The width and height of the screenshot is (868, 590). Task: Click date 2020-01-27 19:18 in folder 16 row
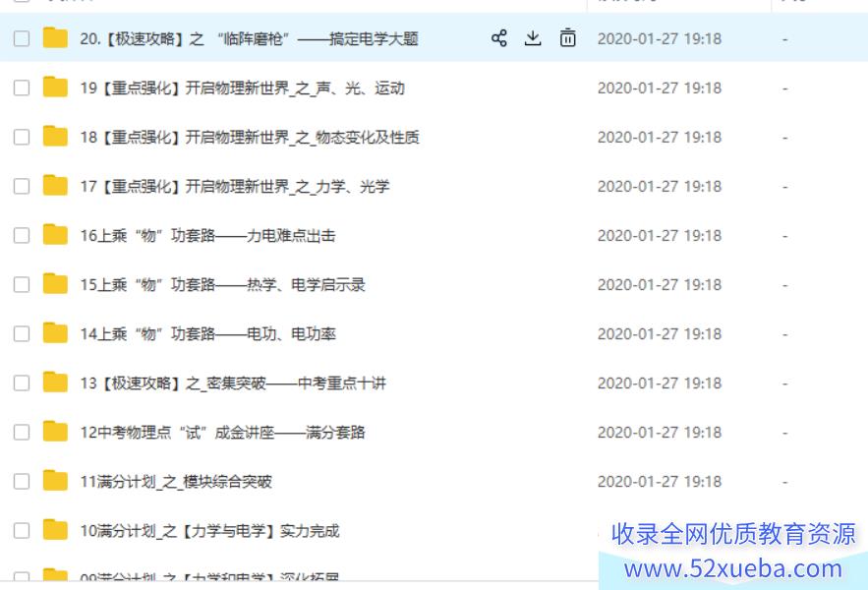(x=660, y=235)
